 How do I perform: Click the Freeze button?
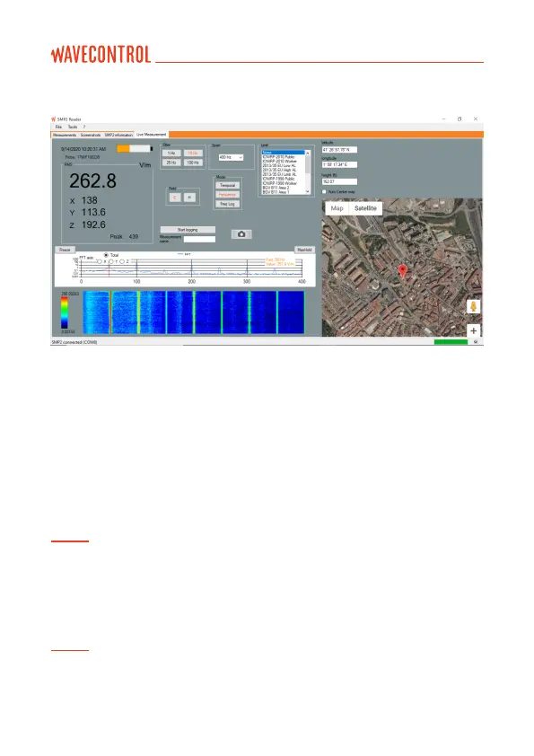(x=65, y=250)
